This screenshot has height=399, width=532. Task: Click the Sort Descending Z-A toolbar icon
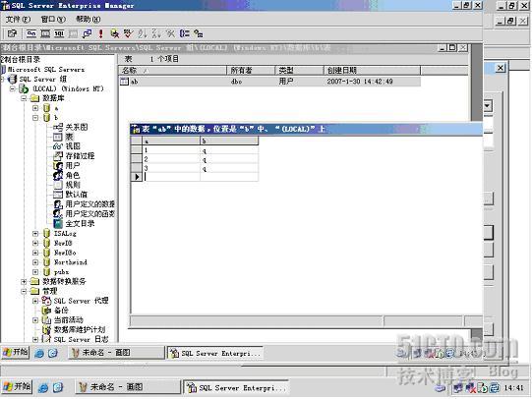156,33
